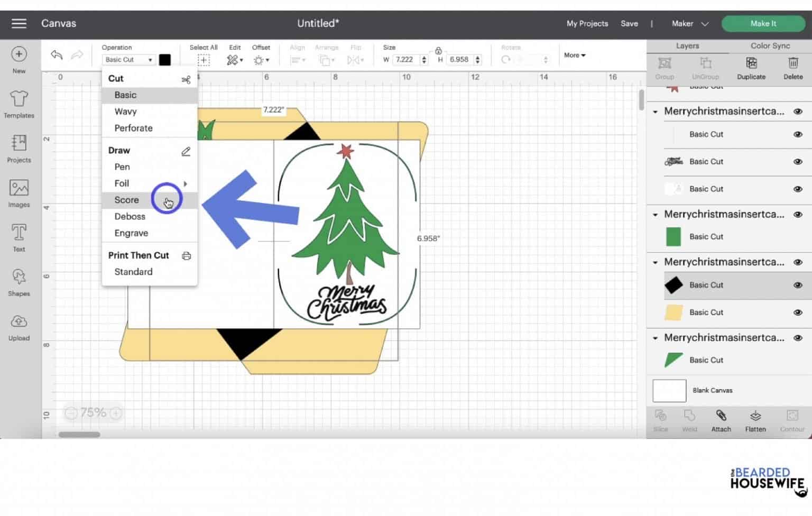
Task: Open the Shapes panel
Action: (19, 281)
